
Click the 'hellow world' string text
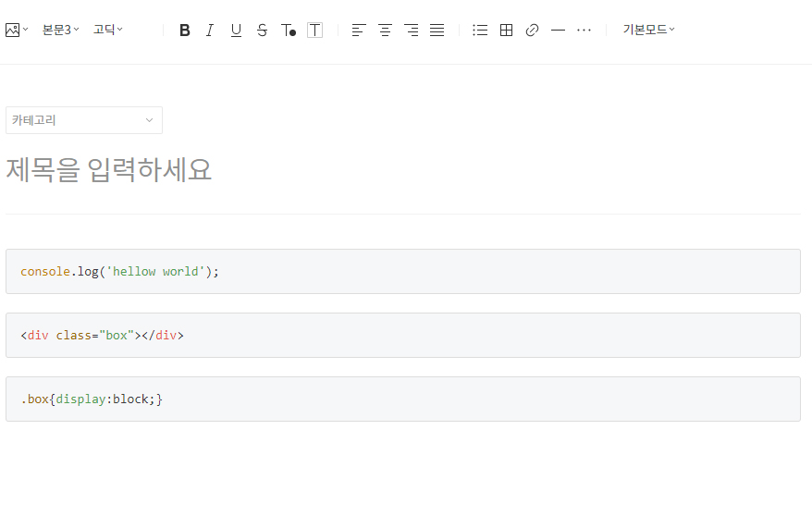point(155,271)
